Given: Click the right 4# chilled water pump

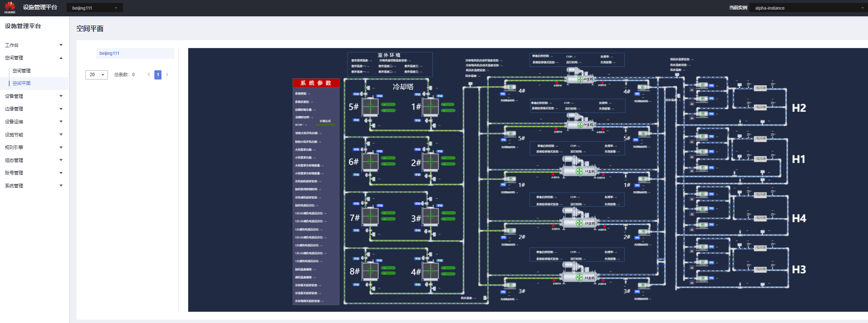Looking at the screenshot, I should [643, 87].
